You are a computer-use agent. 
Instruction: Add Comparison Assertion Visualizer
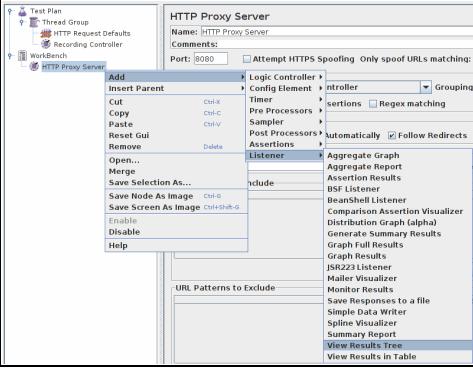click(x=398, y=211)
